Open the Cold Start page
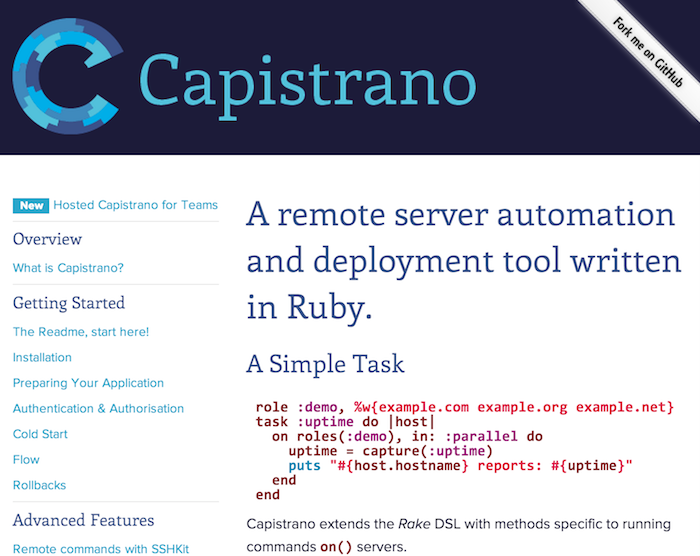The width and height of the screenshot is (700, 556). tap(40, 434)
